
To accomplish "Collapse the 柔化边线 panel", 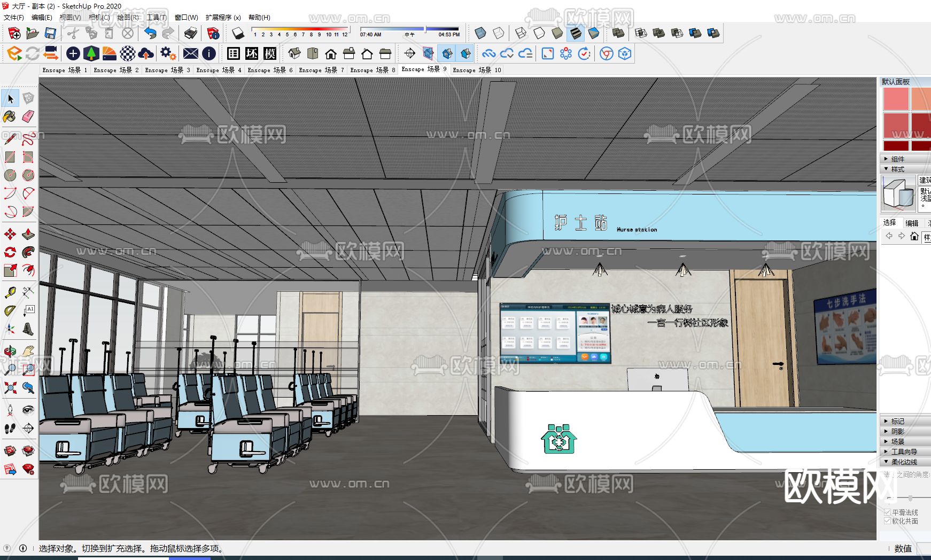I will click(x=905, y=462).
